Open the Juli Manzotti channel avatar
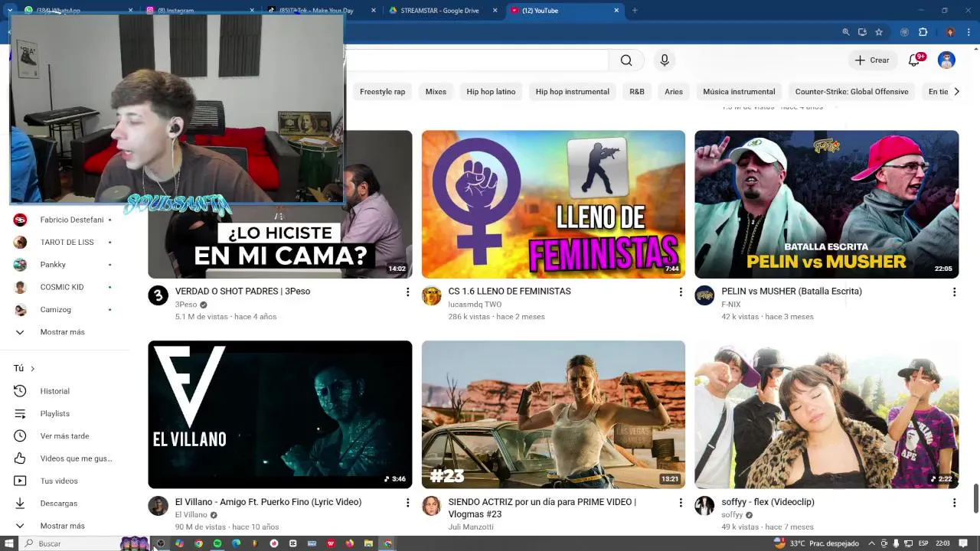The height and width of the screenshot is (551, 980). coord(431,506)
